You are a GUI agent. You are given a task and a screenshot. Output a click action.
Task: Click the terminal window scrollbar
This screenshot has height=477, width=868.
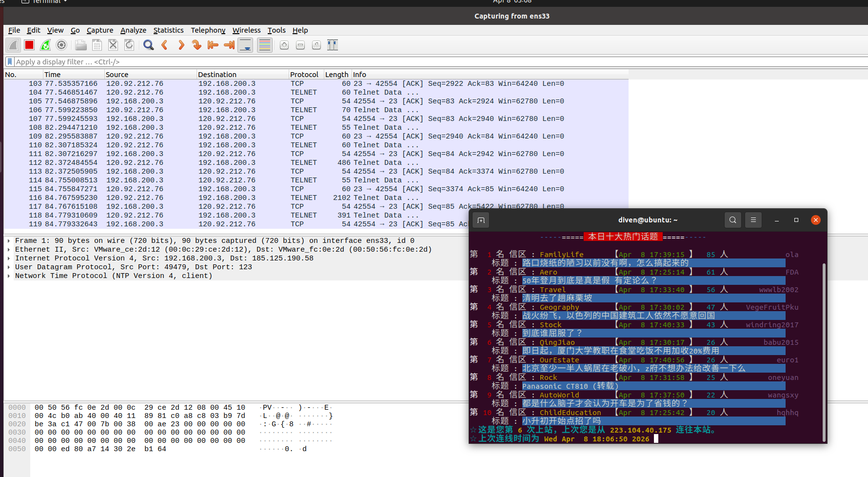coord(824,351)
